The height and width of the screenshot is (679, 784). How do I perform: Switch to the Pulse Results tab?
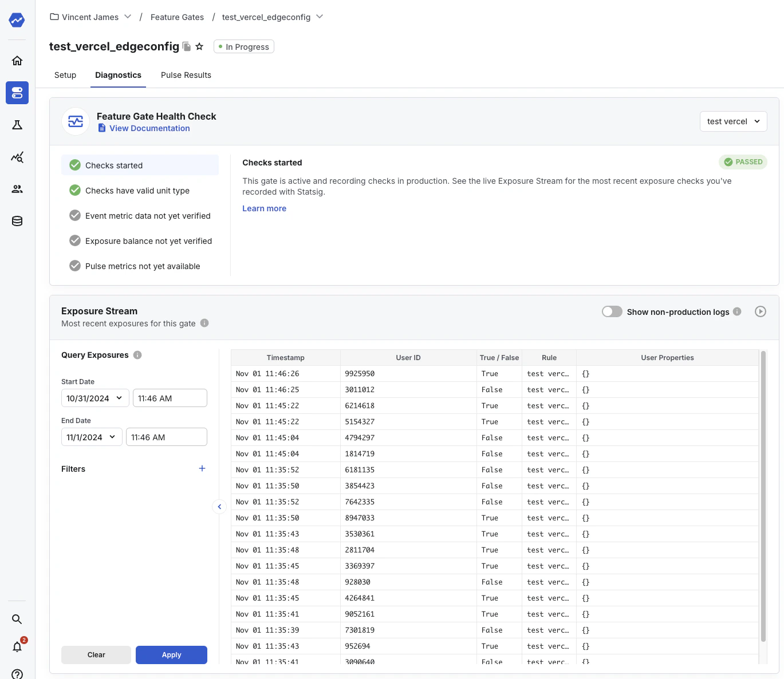[x=186, y=75]
